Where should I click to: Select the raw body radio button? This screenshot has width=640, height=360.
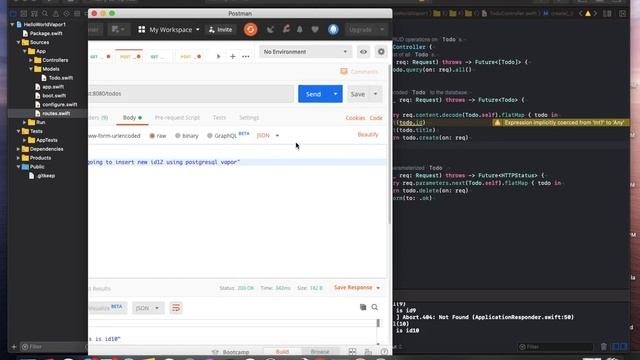[152, 136]
